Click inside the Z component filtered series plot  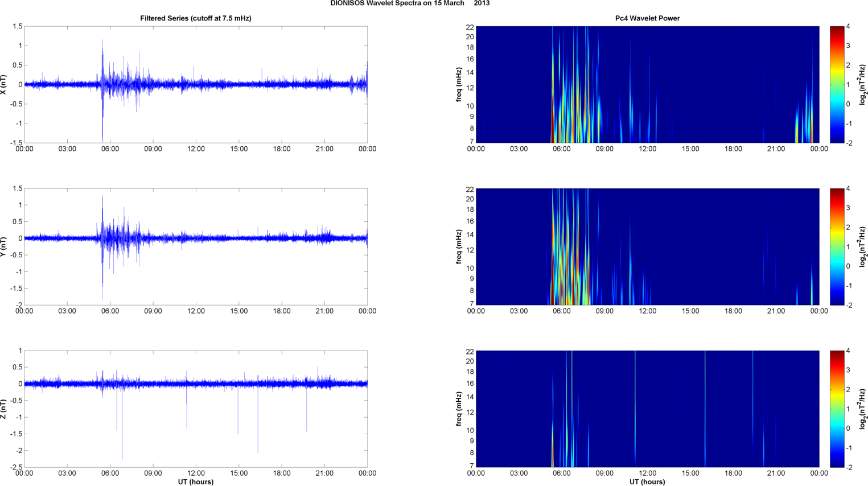click(x=196, y=409)
